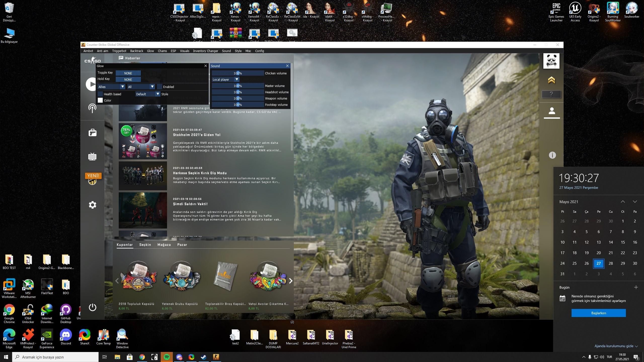Viewport: 644px width, 362px height.
Task: Adjust the Master volume slider
Action: pyautogui.click(x=238, y=86)
